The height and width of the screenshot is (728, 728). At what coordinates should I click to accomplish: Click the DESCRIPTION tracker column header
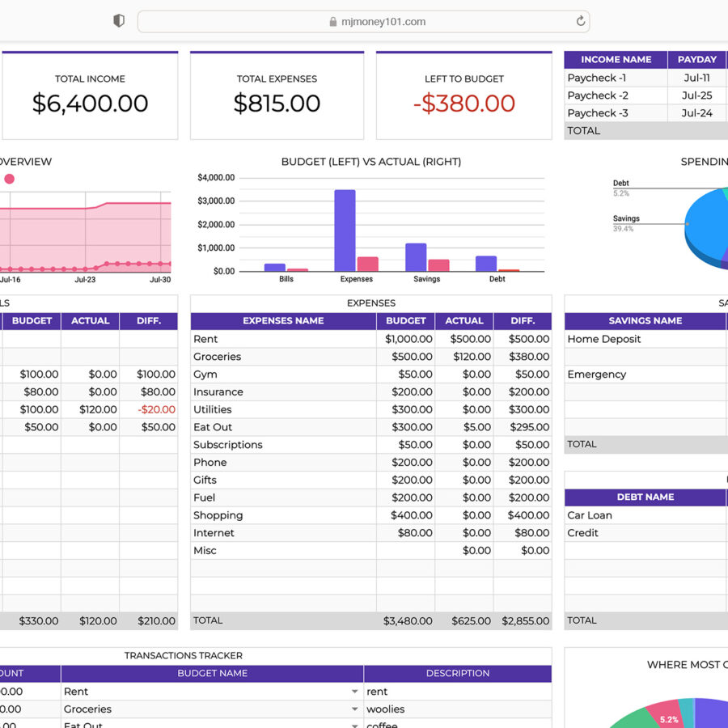tap(458, 673)
